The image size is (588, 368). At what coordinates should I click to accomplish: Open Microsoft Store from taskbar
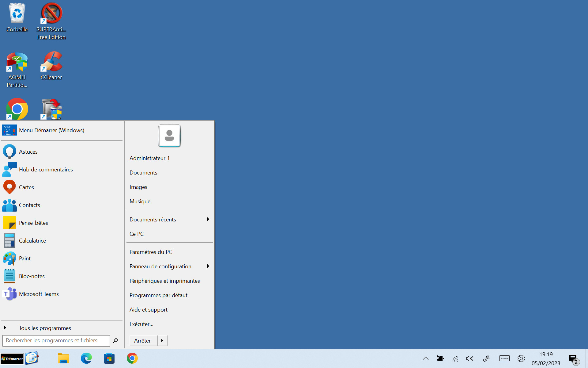pos(109,358)
